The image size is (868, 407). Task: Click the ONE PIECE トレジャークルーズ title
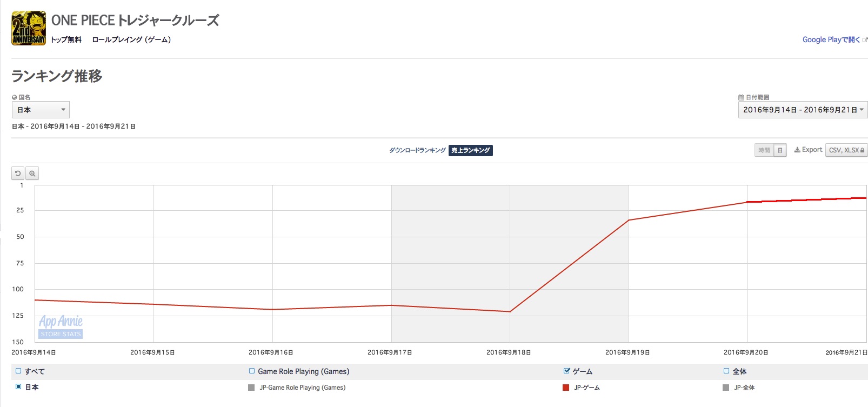pyautogui.click(x=135, y=21)
